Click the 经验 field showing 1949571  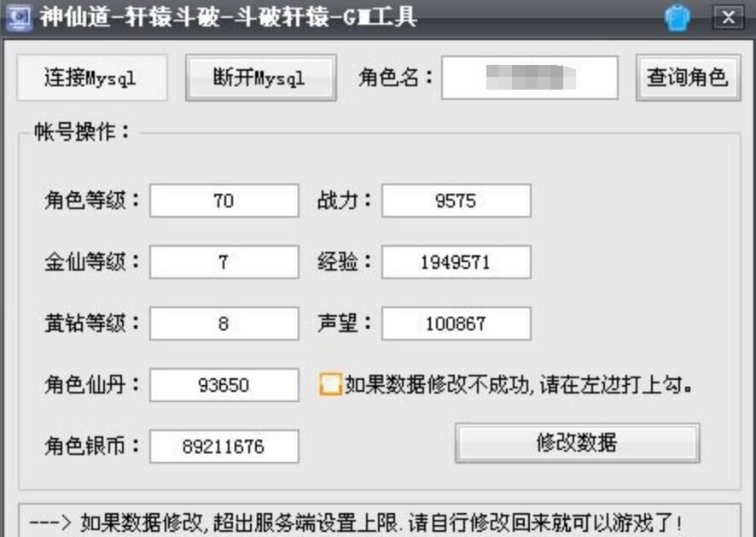[456, 262]
